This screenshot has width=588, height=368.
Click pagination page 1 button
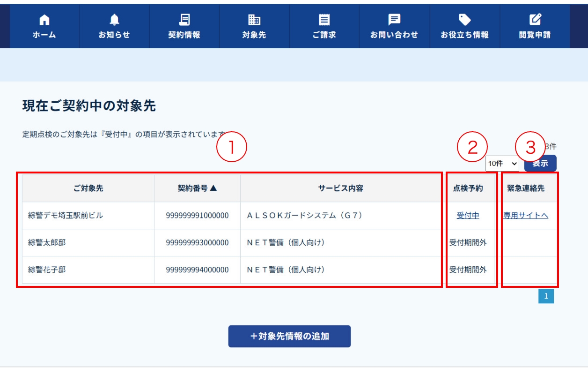(546, 296)
